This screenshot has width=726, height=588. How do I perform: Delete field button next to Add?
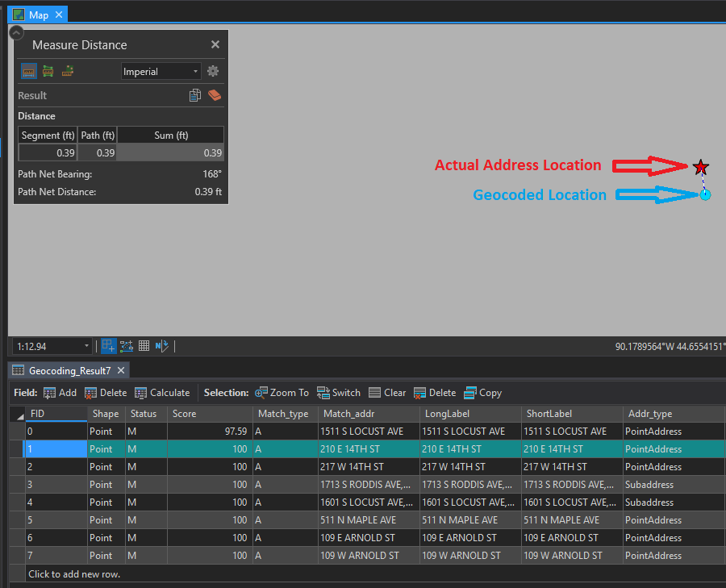click(x=106, y=393)
